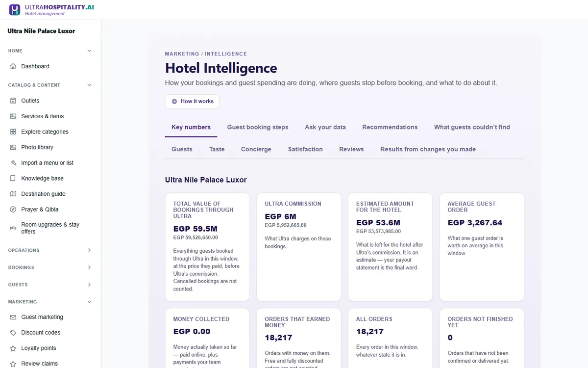Open Results from changes you made
Viewport: 588px width, 368px height.
[x=428, y=149]
